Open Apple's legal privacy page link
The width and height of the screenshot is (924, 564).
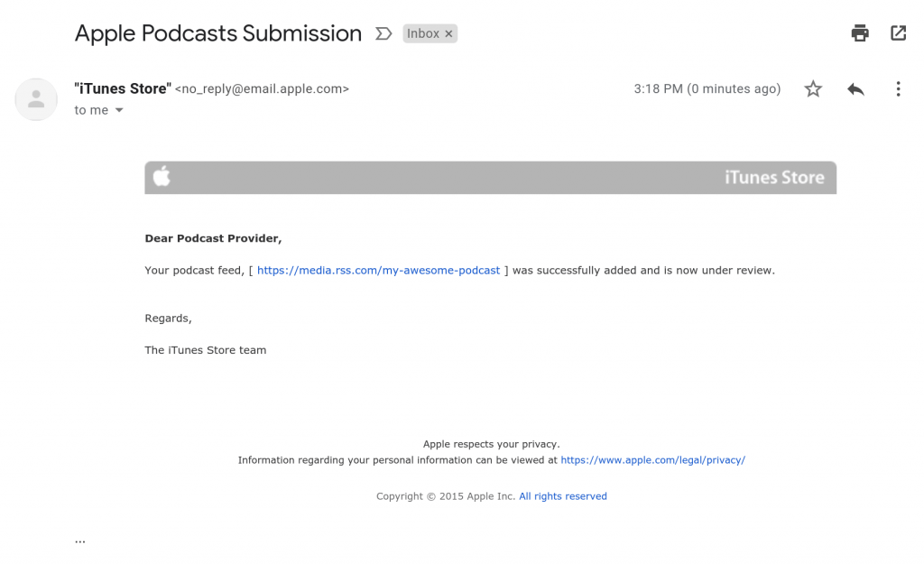tap(652, 459)
